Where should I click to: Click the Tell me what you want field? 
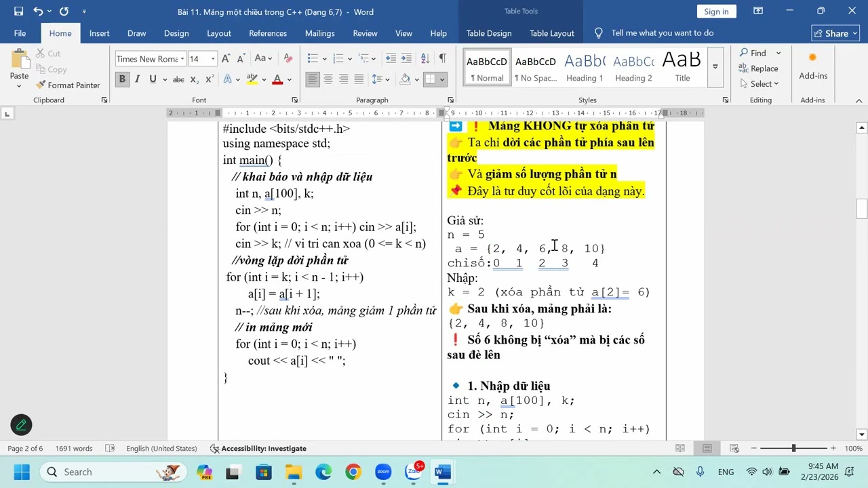(662, 33)
